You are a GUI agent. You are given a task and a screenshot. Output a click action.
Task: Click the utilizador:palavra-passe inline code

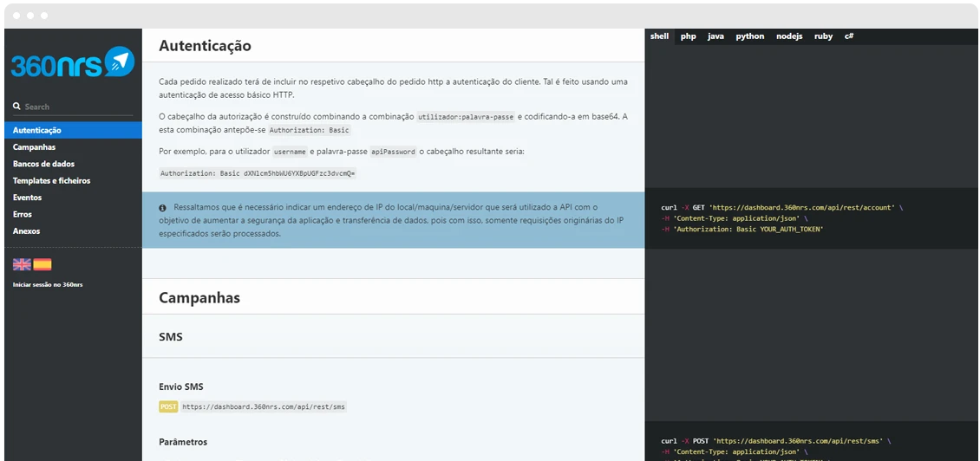[466, 117]
